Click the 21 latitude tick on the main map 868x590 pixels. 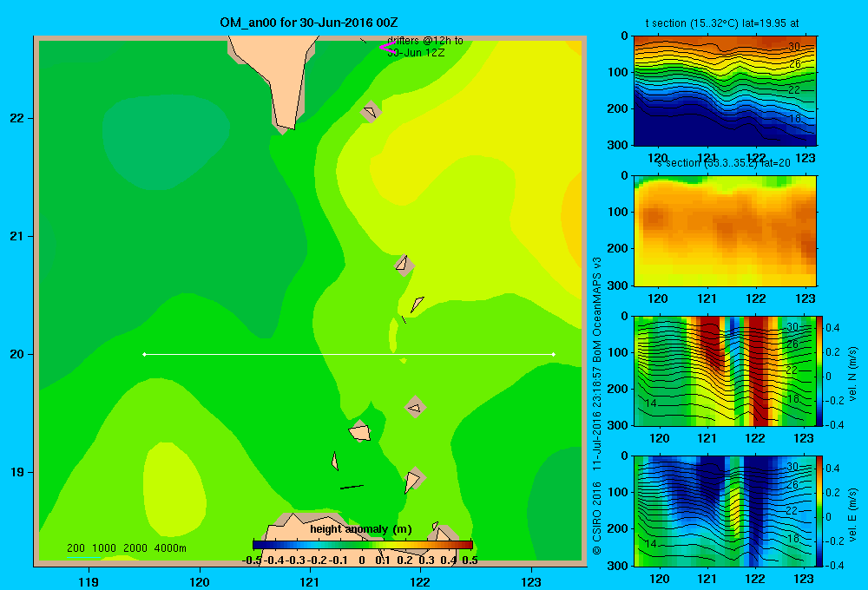click(x=17, y=236)
